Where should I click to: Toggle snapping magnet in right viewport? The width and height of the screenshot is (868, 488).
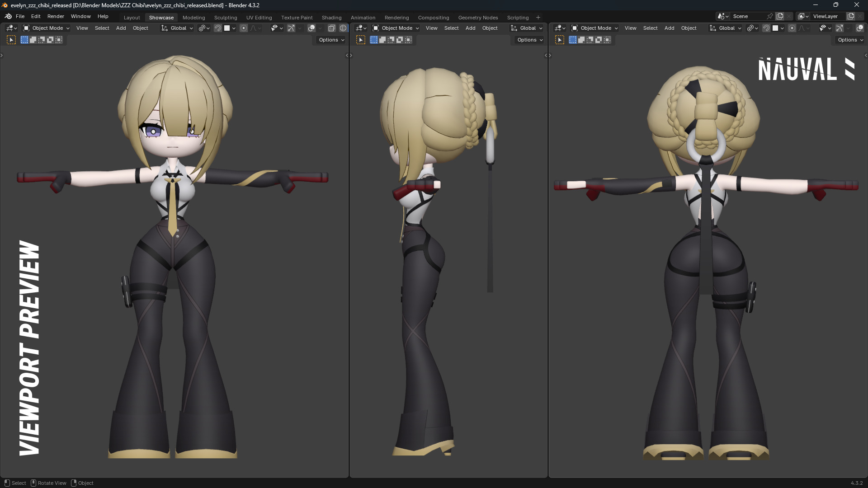(766, 28)
